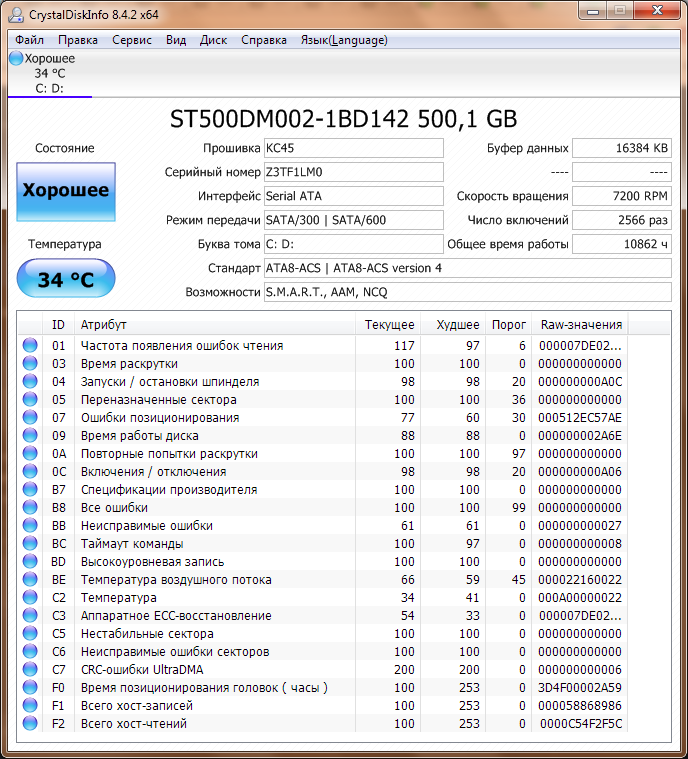Click the Буква тома field C: D:

click(x=353, y=244)
